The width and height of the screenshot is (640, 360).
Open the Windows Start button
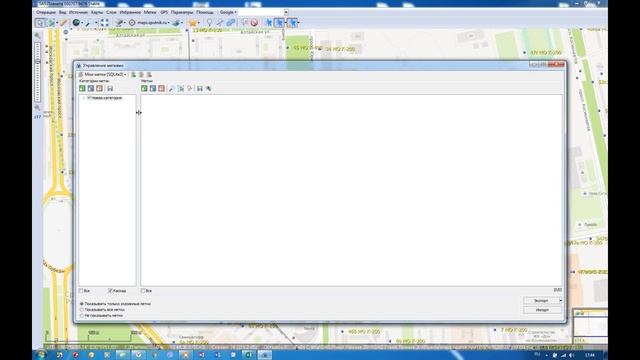click(x=41, y=355)
